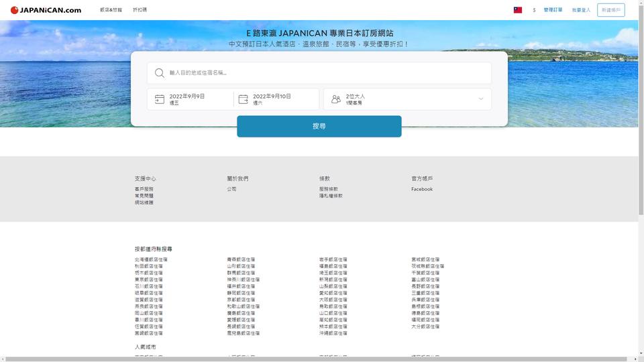Viewport: 644px width, 362px height.
Task: Open 岡山飯店住宿 link
Action: (148, 313)
